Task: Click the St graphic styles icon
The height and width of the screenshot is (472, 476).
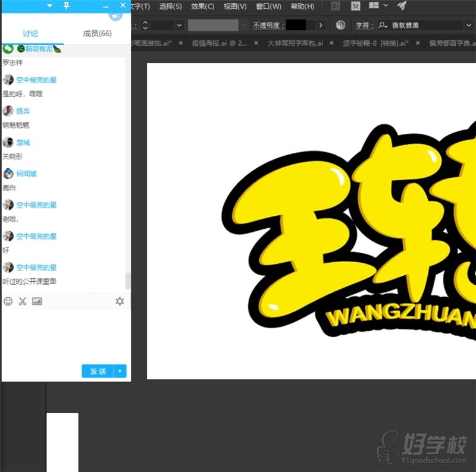Action: [x=355, y=7]
